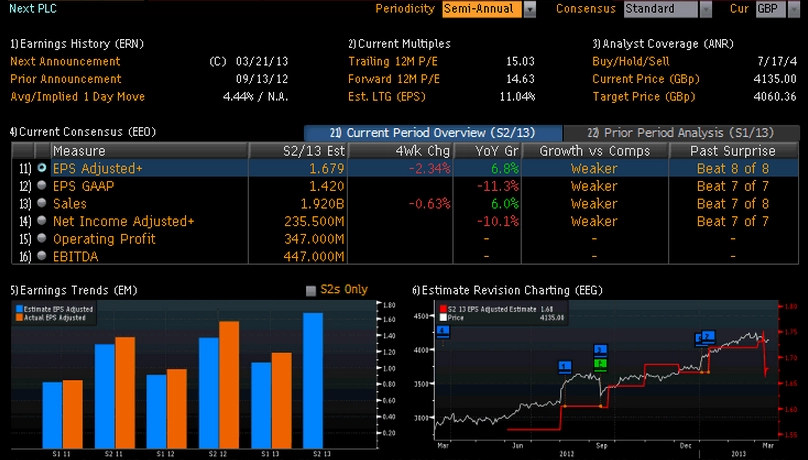Open the Consensus Standard dropdown arrow
This screenshot has height=460, width=808.
coord(705,9)
